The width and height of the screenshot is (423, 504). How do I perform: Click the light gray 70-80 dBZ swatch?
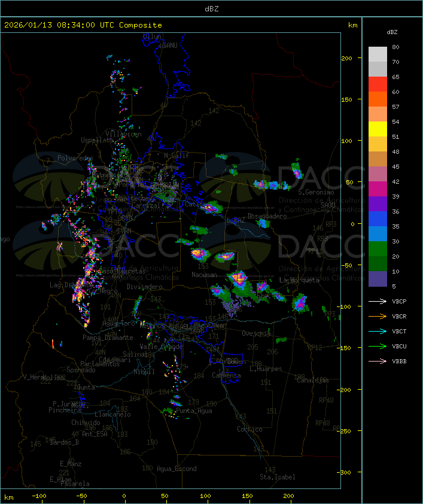tap(378, 54)
